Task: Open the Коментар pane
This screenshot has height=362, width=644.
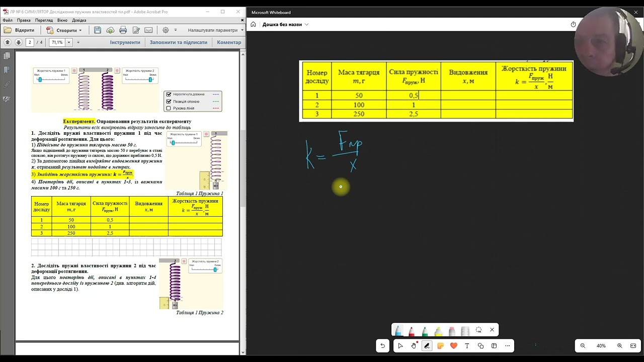Action: click(x=229, y=42)
